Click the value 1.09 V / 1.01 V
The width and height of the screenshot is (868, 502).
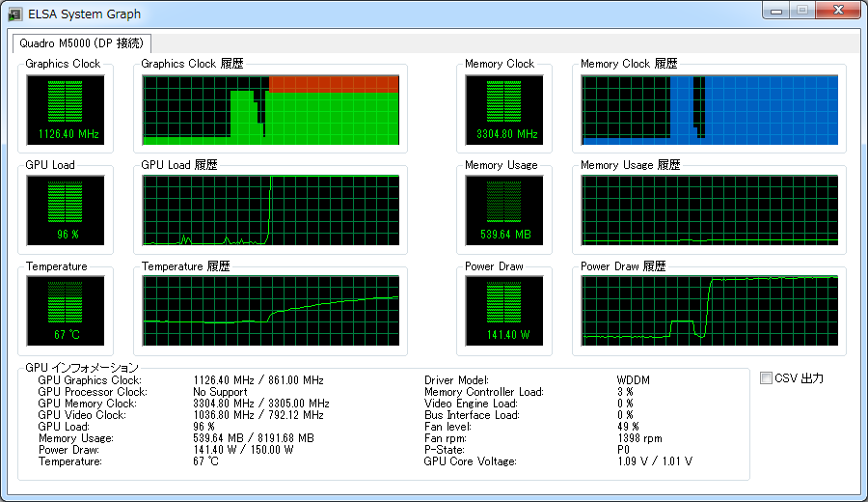[x=655, y=461]
